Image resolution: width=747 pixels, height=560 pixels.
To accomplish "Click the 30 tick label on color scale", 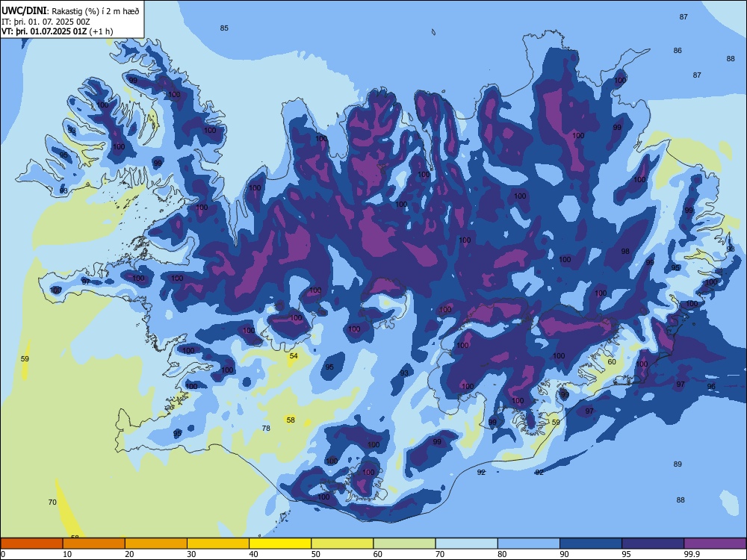I will (x=191, y=554).
